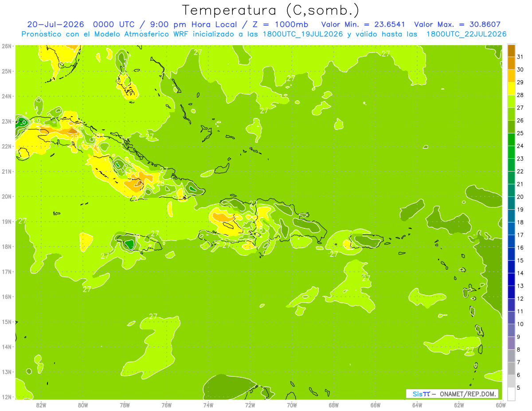Click the colorbar scale label "24"
This screenshot has height=411, width=532.
520,146
